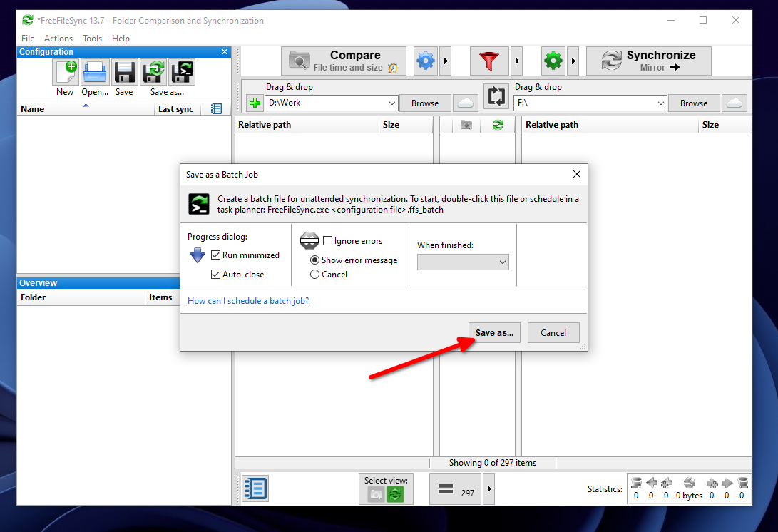Image resolution: width=778 pixels, height=532 pixels.
Task: Open synchronization settings green gear icon
Action: pos(553,61)
